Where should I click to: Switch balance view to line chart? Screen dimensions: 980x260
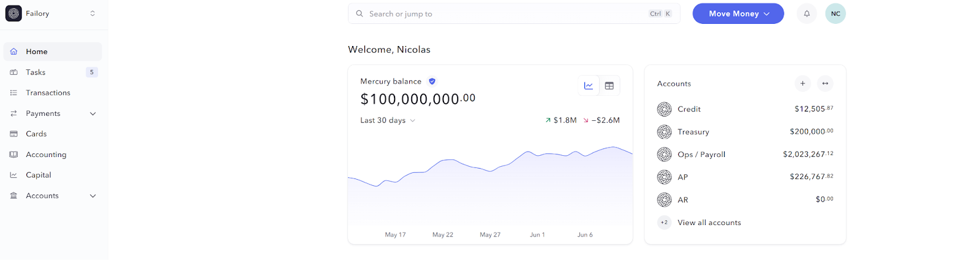click(x=589, y=86)
